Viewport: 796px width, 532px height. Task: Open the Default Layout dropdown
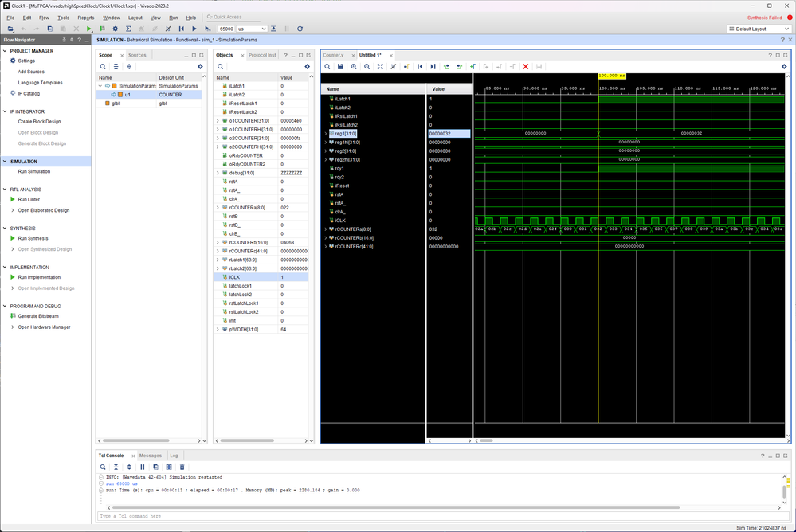click(758, 29)
